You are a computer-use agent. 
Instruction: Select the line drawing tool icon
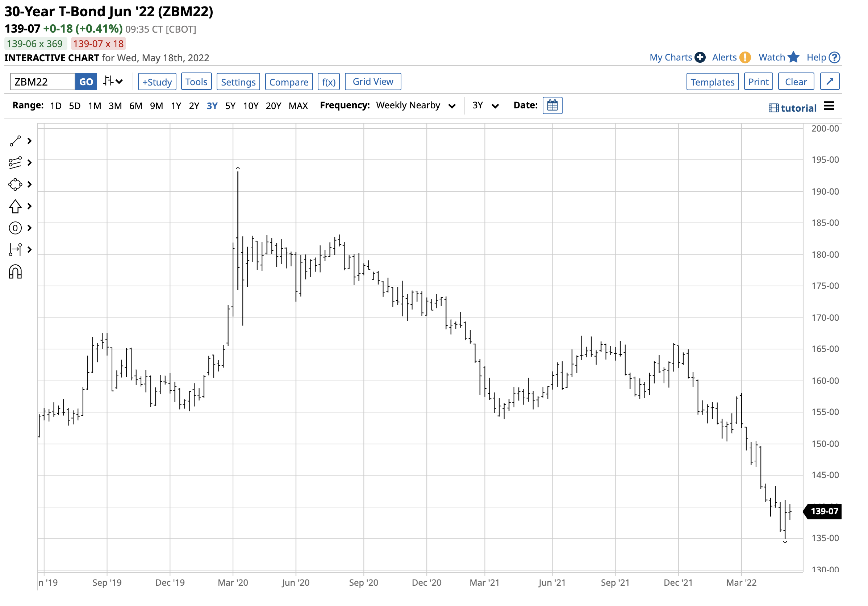click(15, 141)
